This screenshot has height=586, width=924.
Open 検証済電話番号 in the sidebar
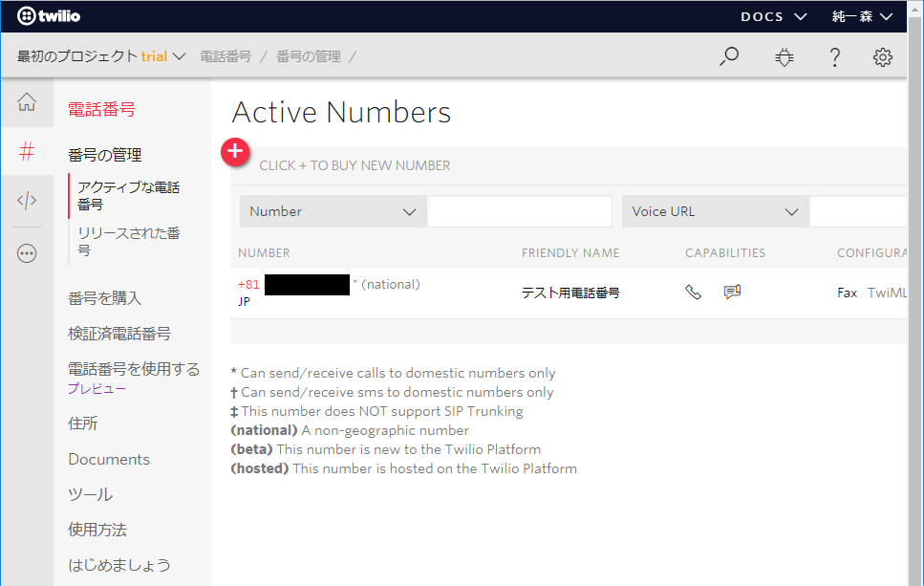[119, 334]
